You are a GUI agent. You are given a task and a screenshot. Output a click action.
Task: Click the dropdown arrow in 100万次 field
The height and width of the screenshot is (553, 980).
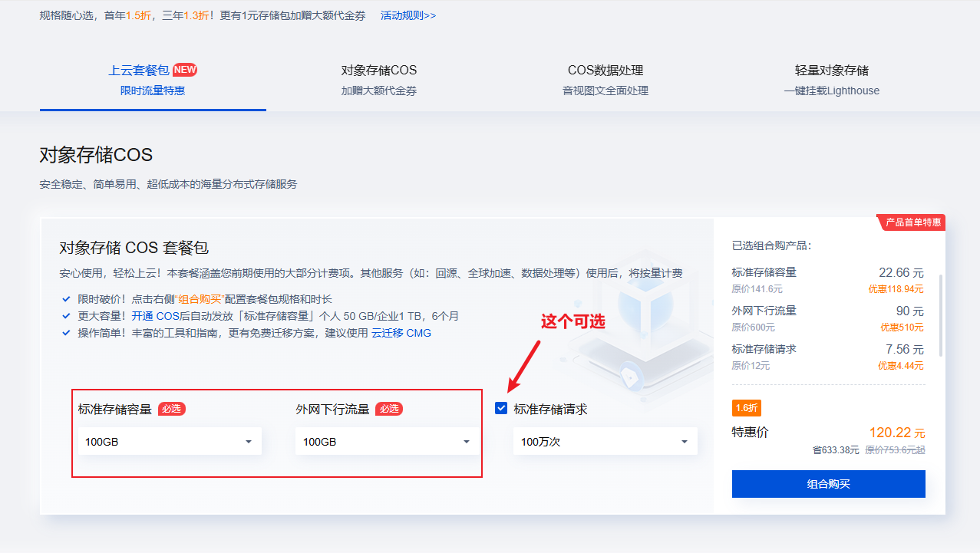click(x=685, y=442)
